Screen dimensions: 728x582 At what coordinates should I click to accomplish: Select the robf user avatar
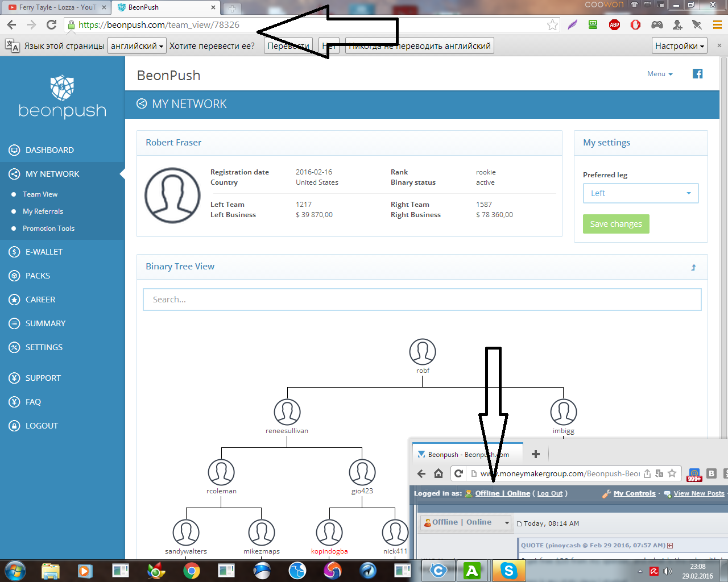click(423, 352)
